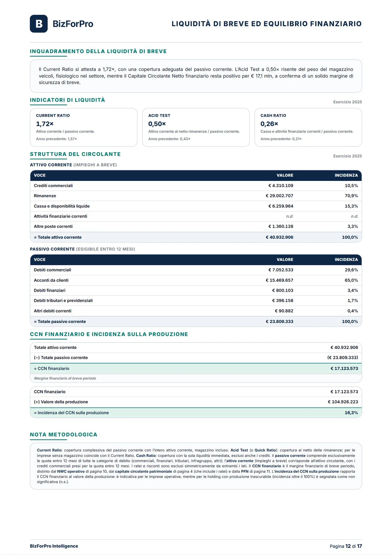
Task: Click the Totale attivo corrente € 40.932.906 total
Action: [279, 237]
